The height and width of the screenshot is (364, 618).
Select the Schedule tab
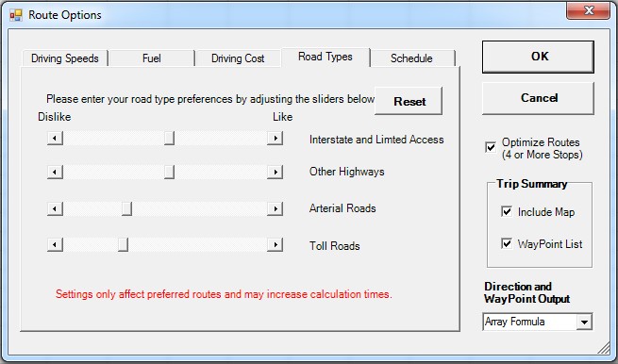412,58
